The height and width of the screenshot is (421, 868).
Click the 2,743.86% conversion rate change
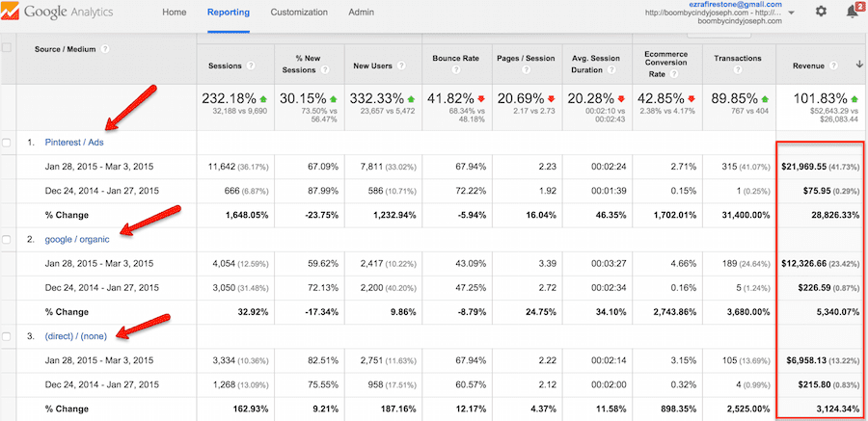click(x=674, y=312)
